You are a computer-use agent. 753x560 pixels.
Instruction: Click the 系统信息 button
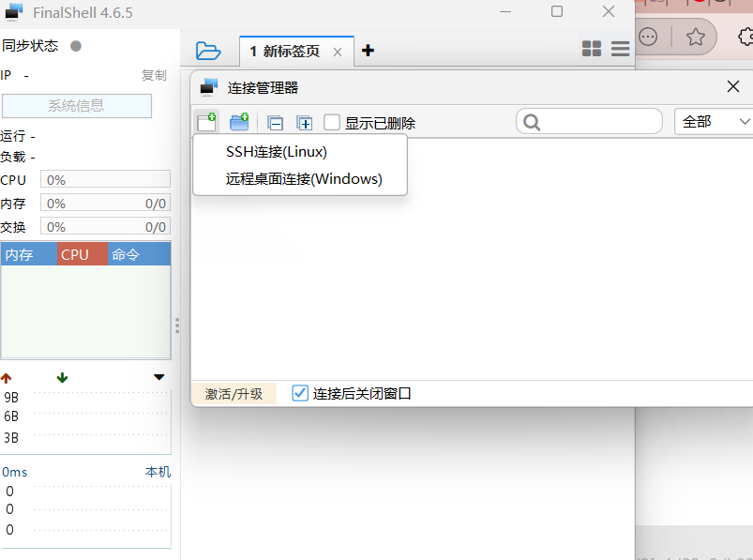77,106
